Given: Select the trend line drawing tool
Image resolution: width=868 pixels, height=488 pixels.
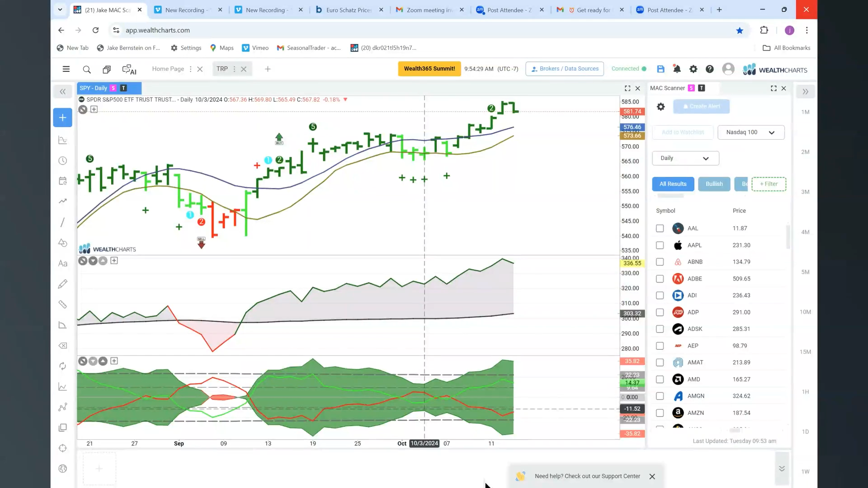Looking at the screenshot, I should (x=63, y=222).
